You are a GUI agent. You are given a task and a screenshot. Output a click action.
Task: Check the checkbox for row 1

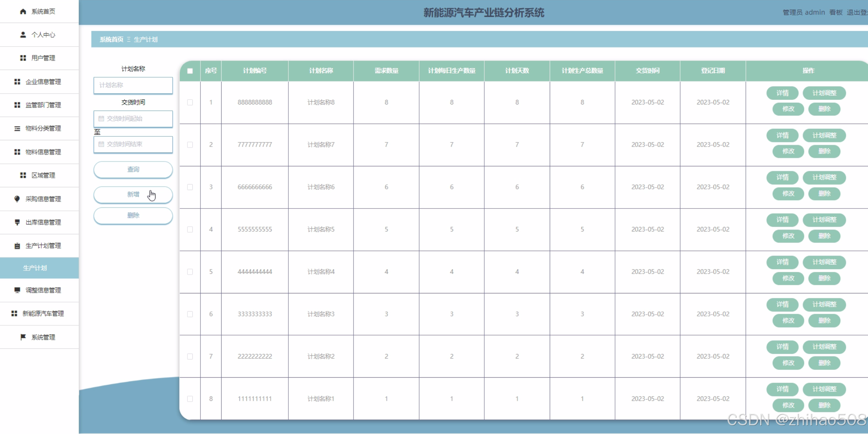pos(190,102)
